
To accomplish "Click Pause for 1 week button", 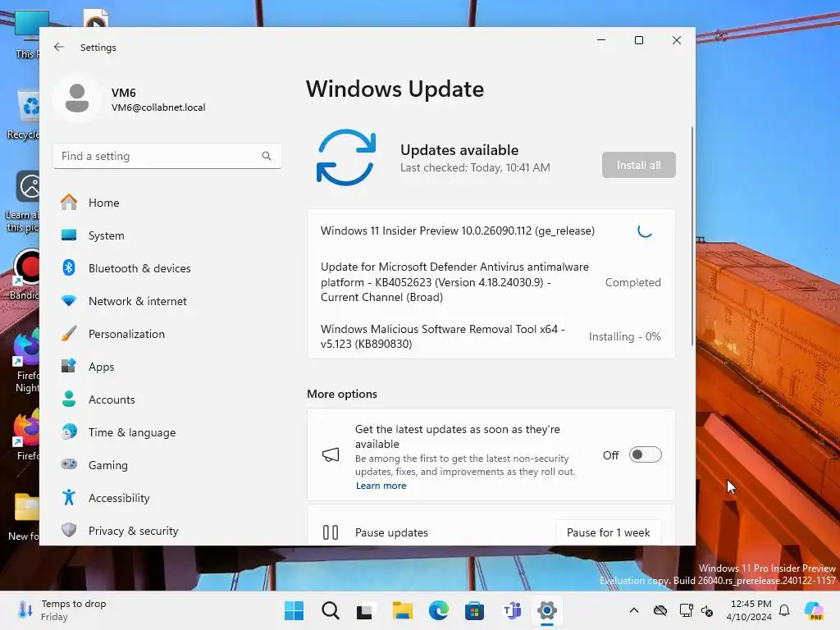I will point(608,532).
